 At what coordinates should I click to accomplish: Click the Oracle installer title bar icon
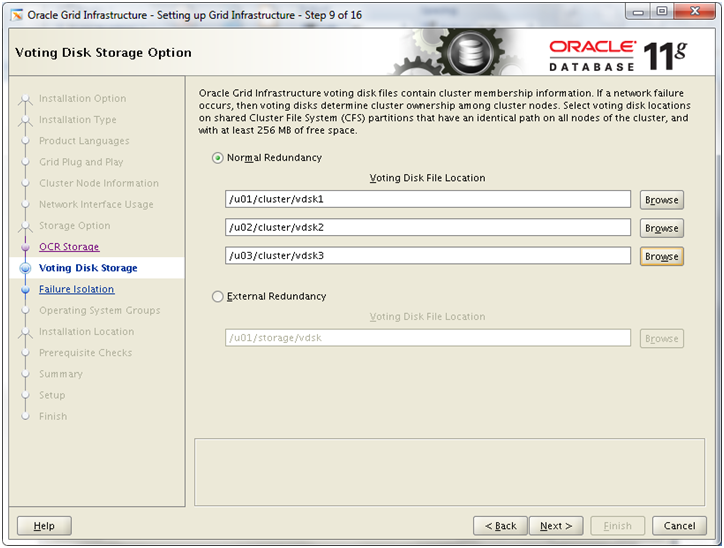17,15
